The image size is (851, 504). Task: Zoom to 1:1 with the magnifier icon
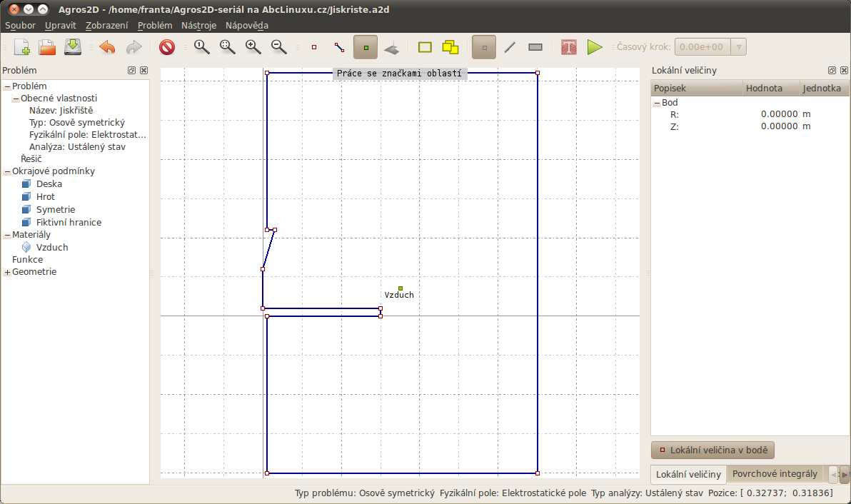pyautogui.click(x=202, y=47)
